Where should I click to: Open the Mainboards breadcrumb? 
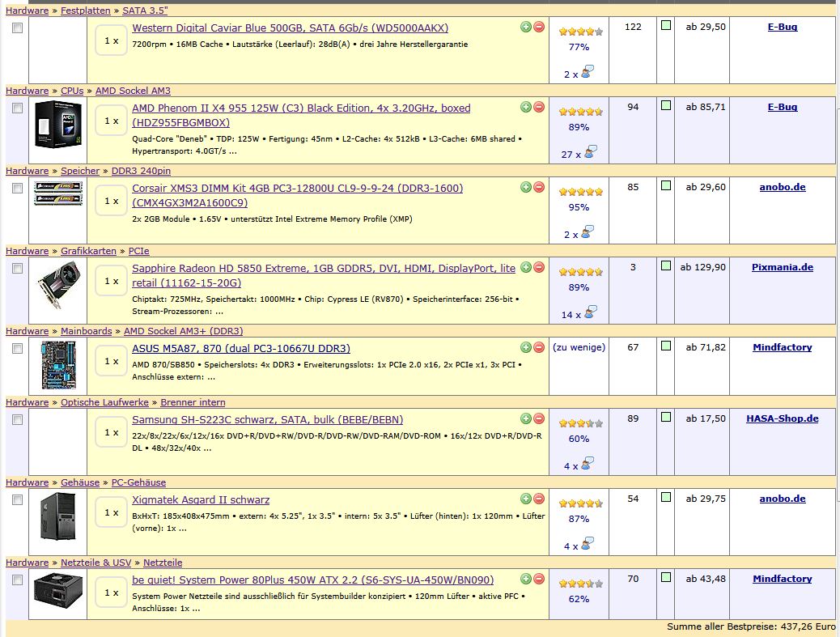pyautogui.click(x=87, y=331)
